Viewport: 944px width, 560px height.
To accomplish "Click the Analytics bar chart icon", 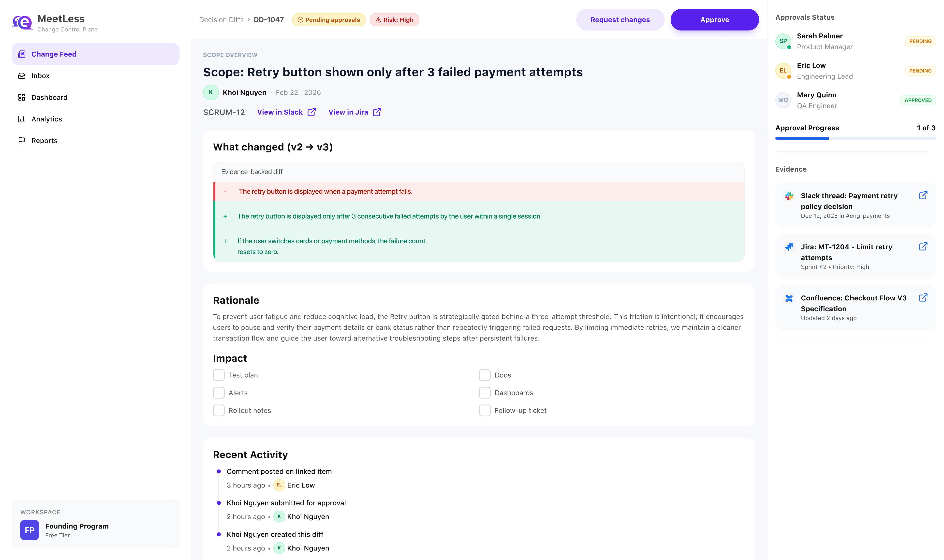I will (x=22, y=119).
